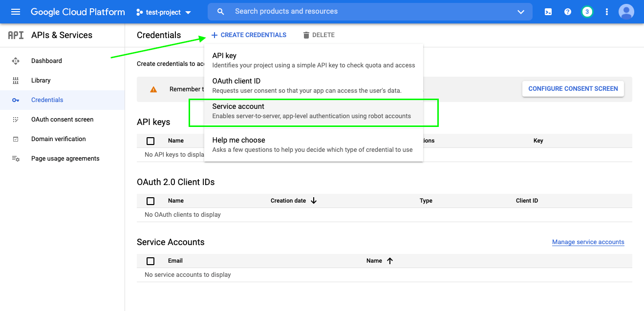The height and width of the screenshot is (311, 644).
Task: Open the Manage service accounts link
Action: click(588, 242)
